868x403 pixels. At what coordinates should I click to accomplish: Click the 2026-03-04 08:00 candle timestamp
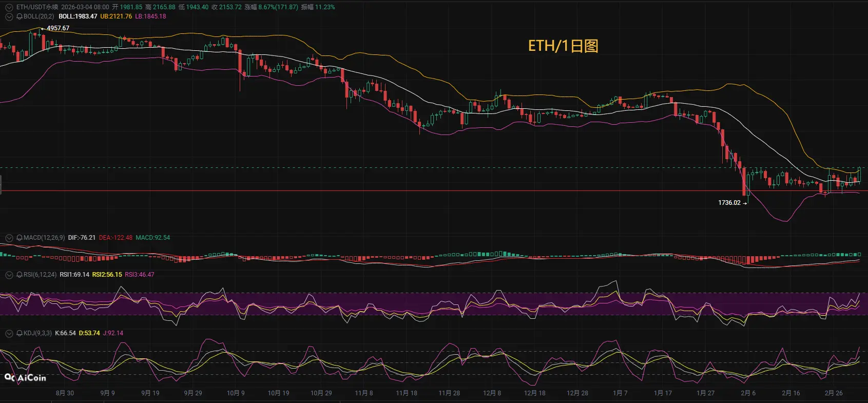click(85, 7)
